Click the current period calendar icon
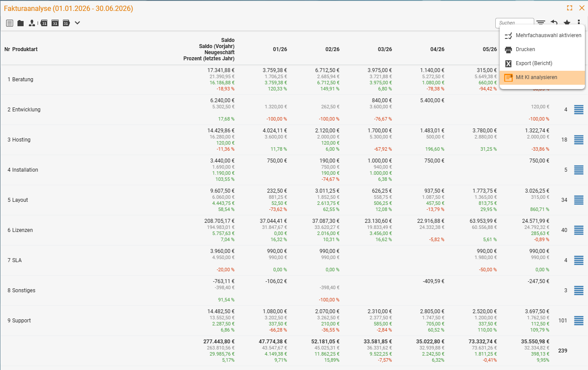The width and height of the screenshot is (588, 370). pyautogui.click(x=55, y=23)
